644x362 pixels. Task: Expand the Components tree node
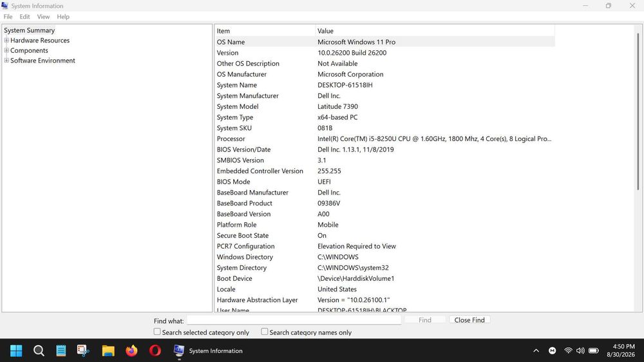pos(6,50)
